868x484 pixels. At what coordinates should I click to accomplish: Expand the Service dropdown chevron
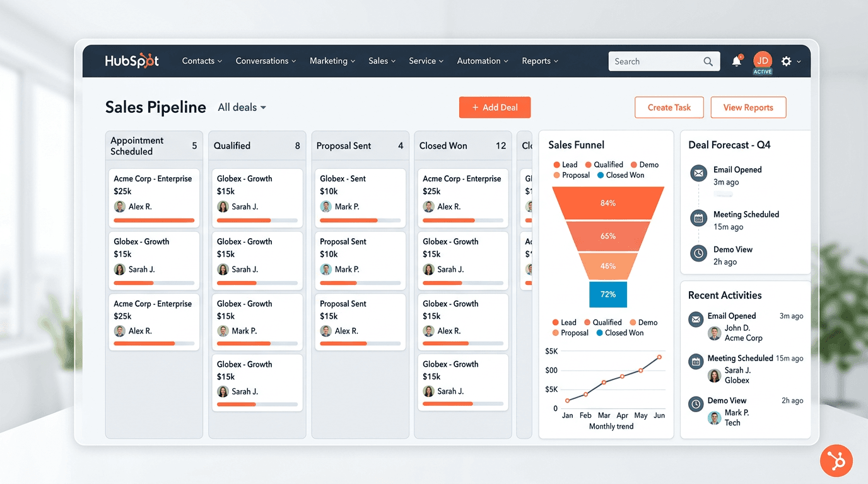pyautogui.click(x=442, y=62)
